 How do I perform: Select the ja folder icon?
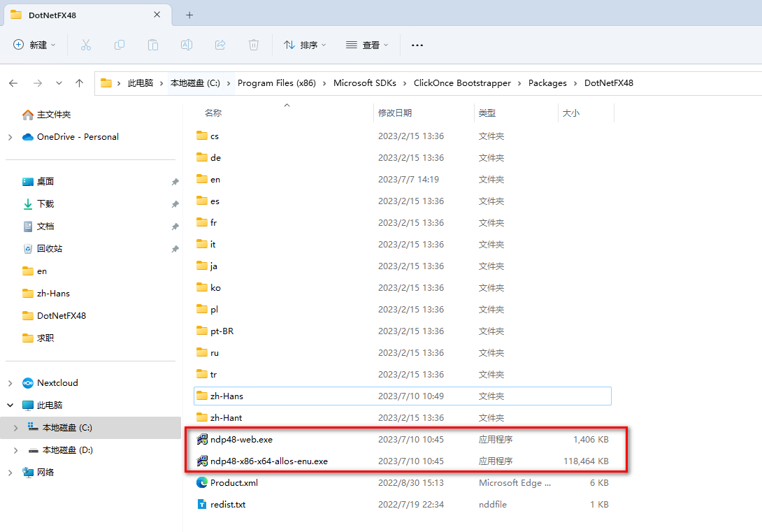pos(201,265)
